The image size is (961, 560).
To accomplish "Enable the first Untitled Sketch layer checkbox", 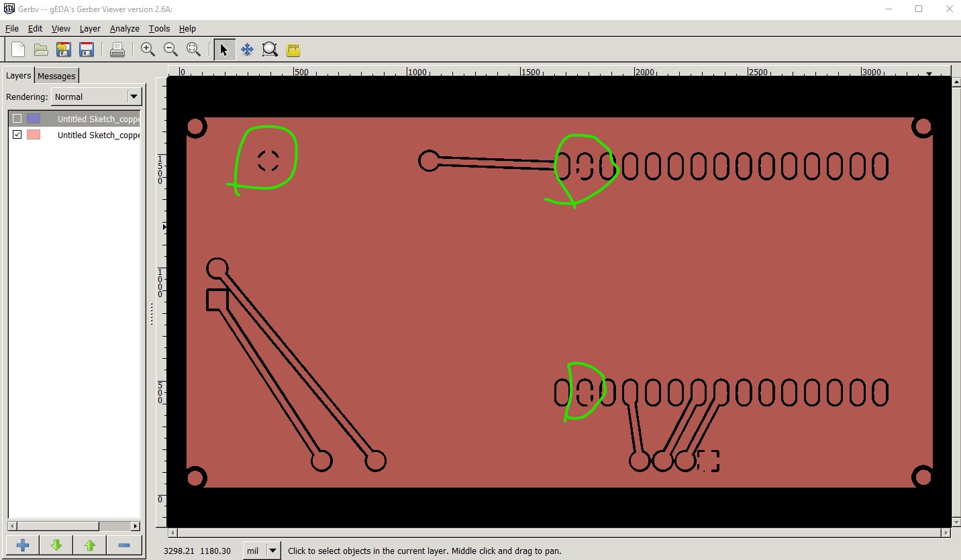I will (17, 119).
